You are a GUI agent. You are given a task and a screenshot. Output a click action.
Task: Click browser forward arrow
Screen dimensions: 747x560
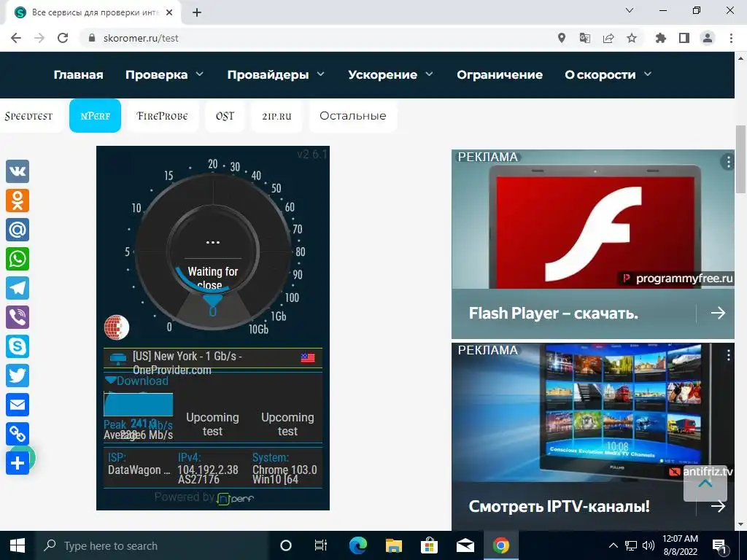39,38
